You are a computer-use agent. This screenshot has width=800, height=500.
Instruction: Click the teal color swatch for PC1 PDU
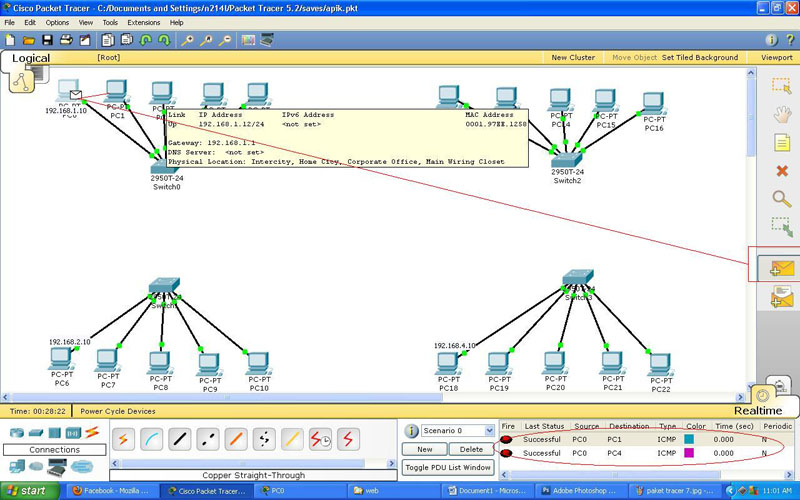coord(689,439)
